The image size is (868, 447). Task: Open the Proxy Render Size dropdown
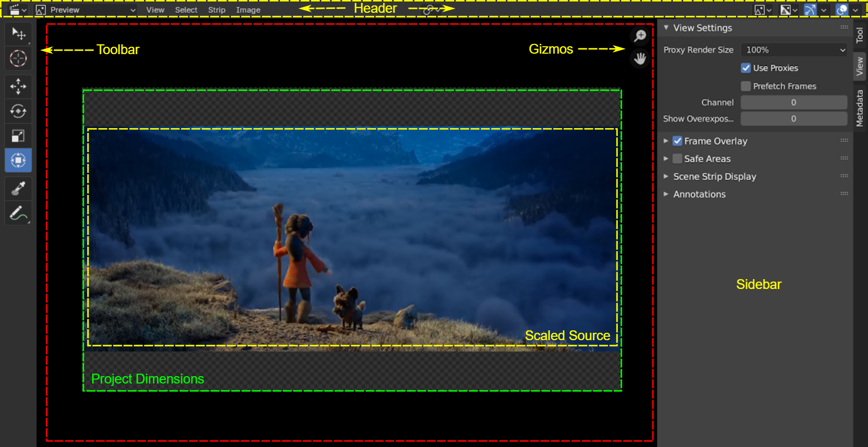coord(794,50)
